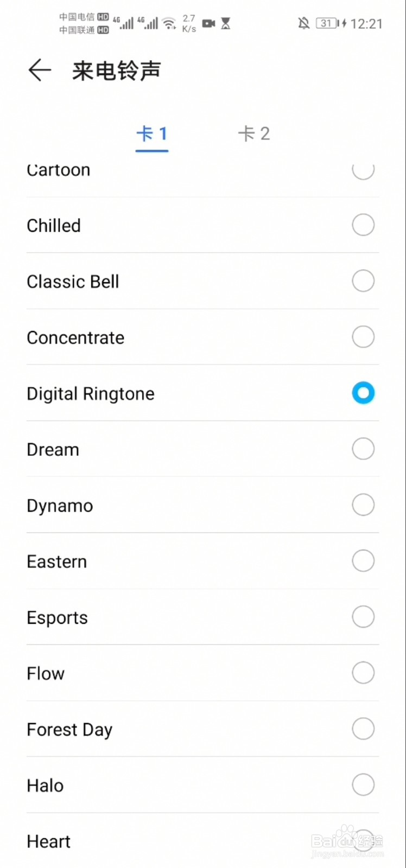
Task: Select the Eastern radio button
Action: [x=363, y=561]
